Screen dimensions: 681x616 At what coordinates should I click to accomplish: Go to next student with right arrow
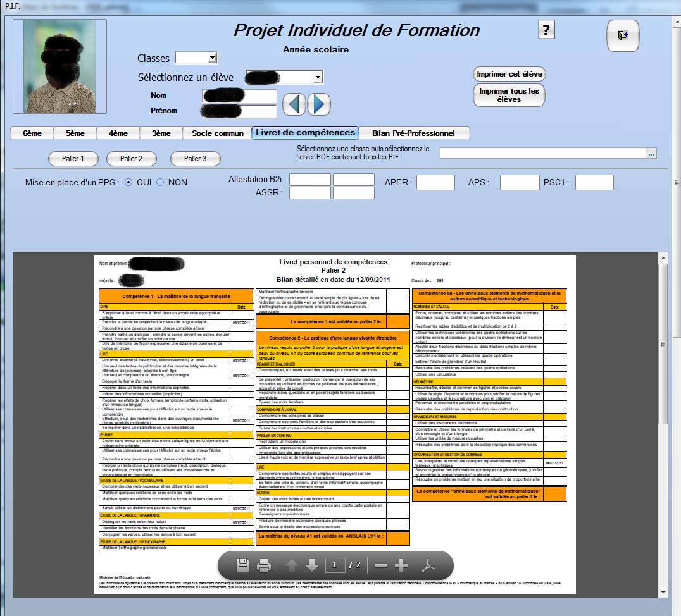tap(319, 104)
